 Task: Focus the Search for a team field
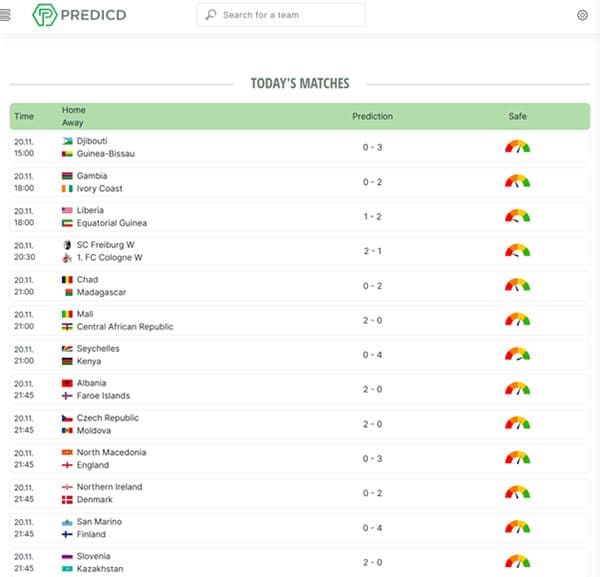281,15
